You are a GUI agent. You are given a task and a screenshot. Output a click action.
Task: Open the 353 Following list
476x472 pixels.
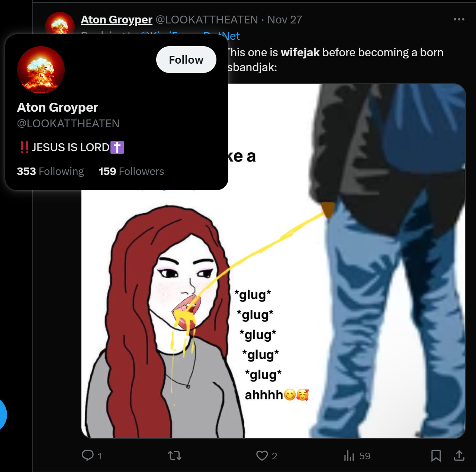tap(50, 171)
